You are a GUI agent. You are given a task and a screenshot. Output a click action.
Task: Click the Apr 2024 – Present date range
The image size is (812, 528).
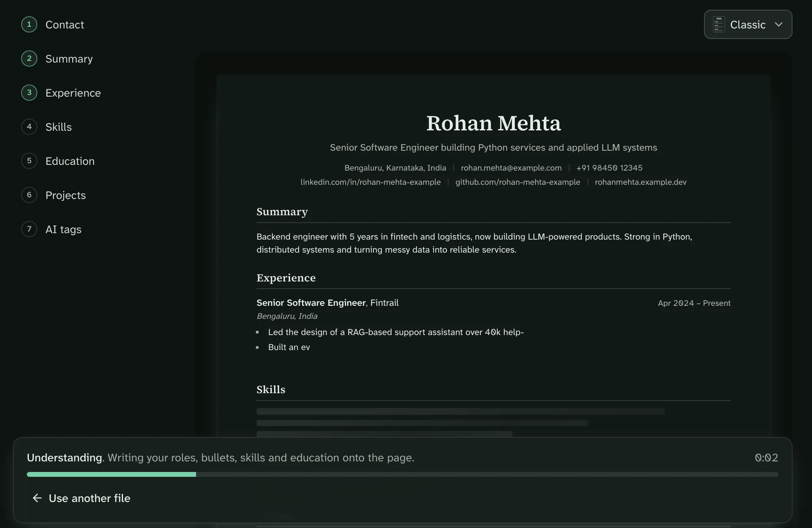pos(694,303)
